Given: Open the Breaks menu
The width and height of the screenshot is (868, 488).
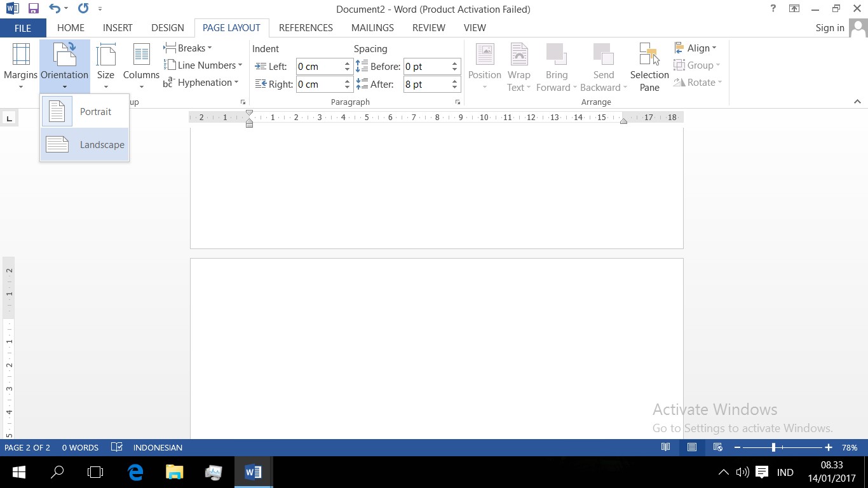Looking at the screenshot, I should [x=188, y=48].
